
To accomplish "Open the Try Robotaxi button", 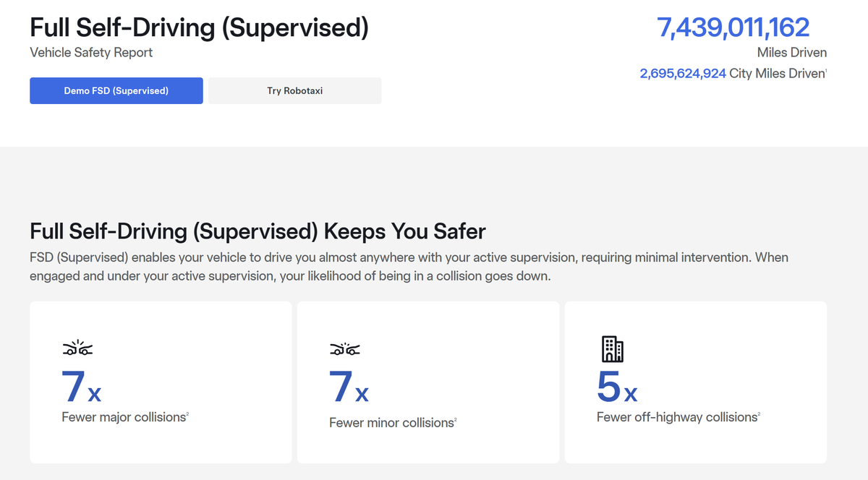I will pos(295,91).
